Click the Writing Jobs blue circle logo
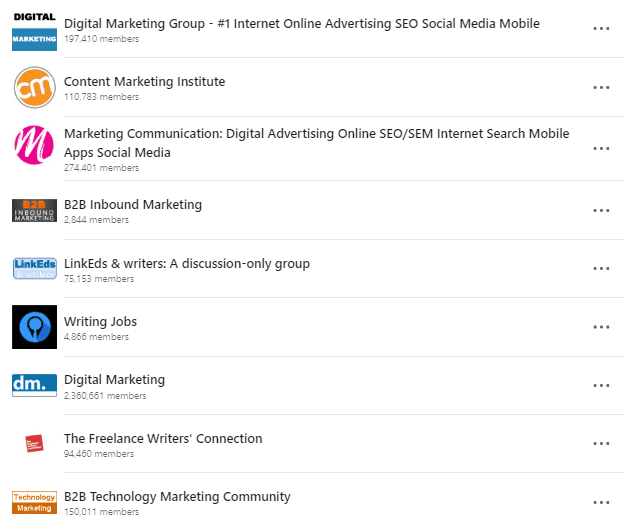The image size is (632, 523). [x=34, y=327]
